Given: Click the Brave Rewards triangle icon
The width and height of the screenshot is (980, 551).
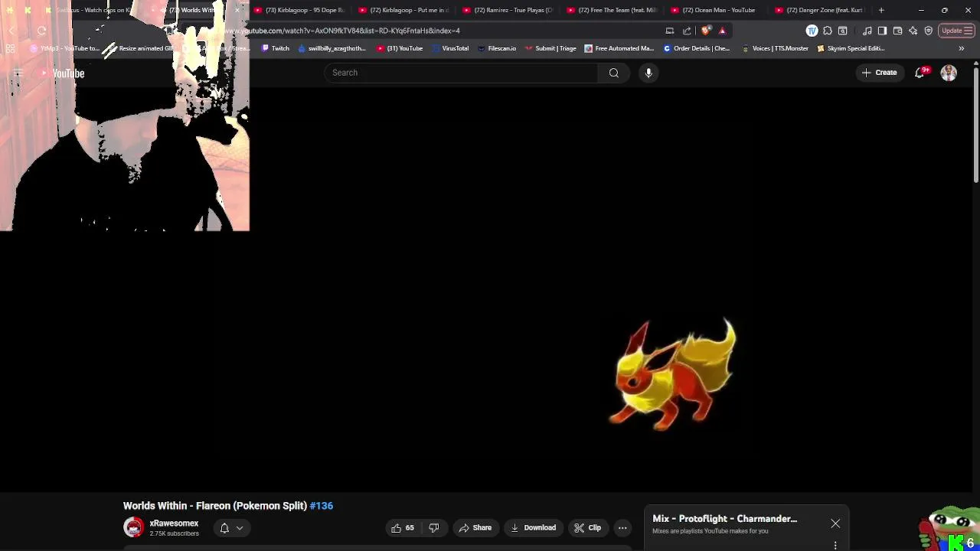Looking at the screenshot, I should (x=722, y=31).
